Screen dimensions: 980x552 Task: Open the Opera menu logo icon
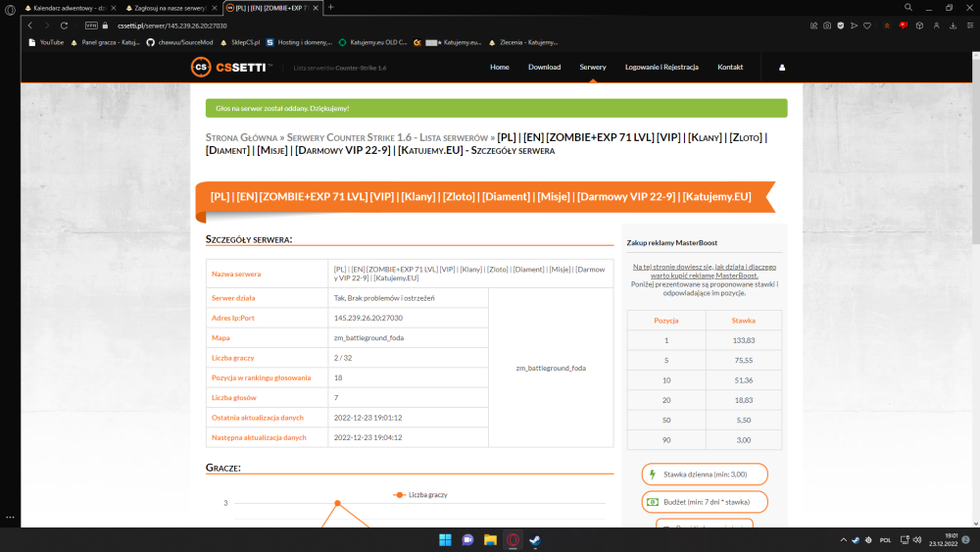[10, 10]
